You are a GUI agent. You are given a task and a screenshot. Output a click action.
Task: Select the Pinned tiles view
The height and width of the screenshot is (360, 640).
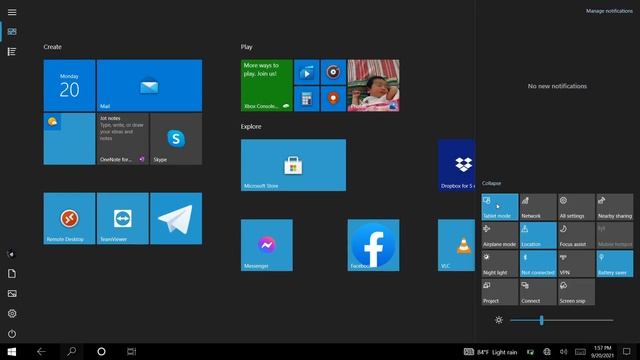pos(12,31)
